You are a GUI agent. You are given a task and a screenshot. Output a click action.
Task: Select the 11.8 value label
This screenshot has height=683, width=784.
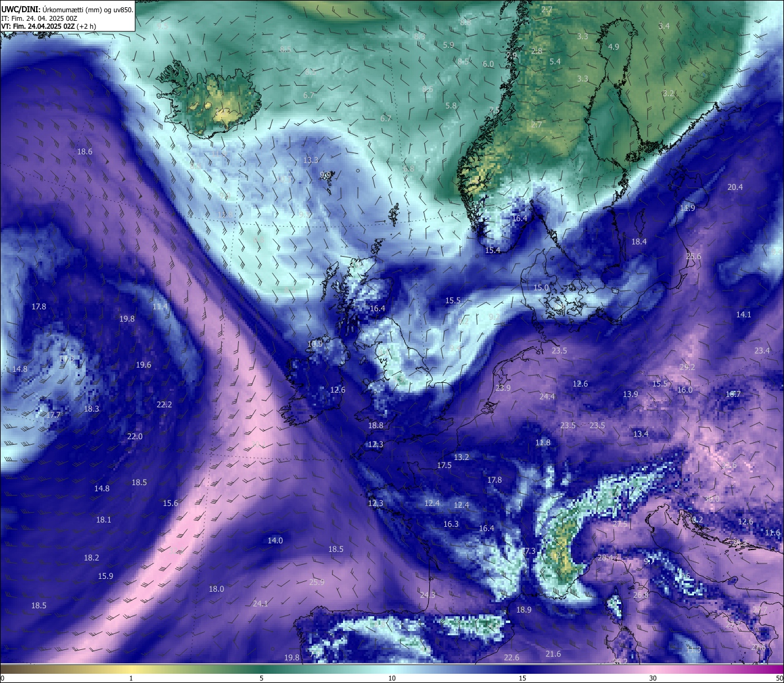click(543, 442)
